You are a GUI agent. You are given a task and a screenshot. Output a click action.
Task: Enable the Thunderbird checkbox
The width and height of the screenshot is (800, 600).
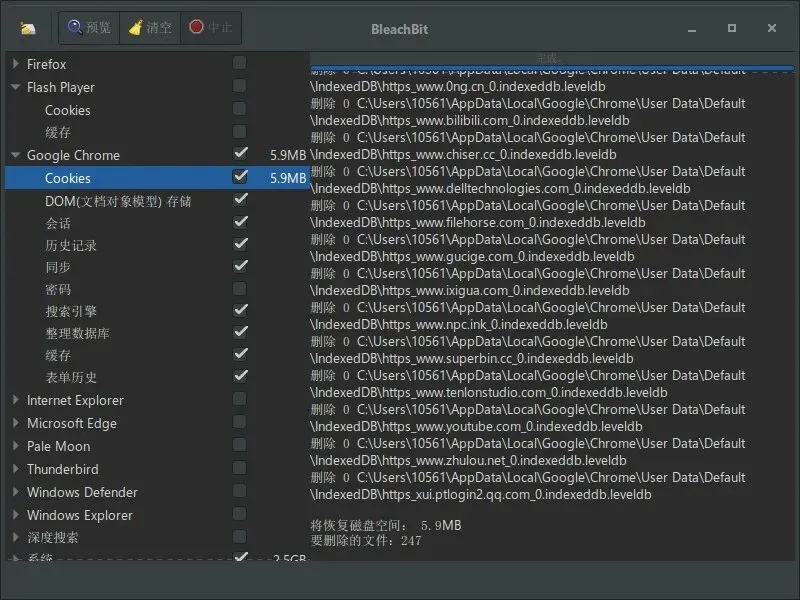tap(239, 468)
